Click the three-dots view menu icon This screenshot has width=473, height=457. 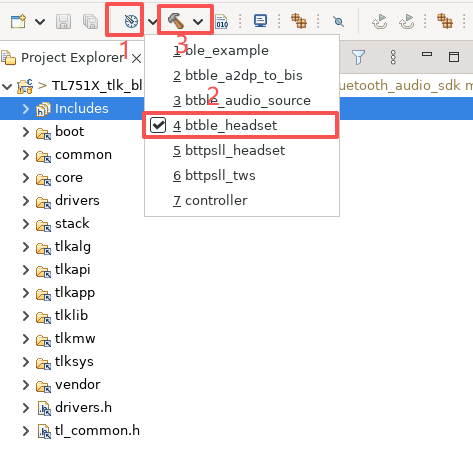[x=393, y=57]
